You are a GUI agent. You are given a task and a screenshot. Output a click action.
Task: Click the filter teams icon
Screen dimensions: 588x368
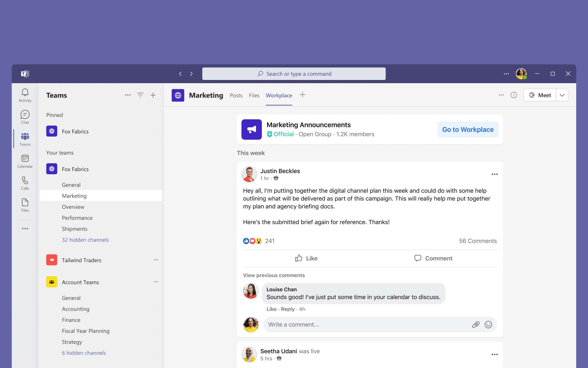click(140, 95)
